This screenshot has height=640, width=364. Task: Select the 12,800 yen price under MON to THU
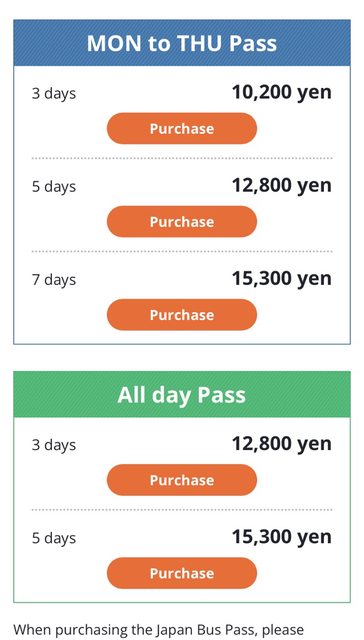(282, 186)
